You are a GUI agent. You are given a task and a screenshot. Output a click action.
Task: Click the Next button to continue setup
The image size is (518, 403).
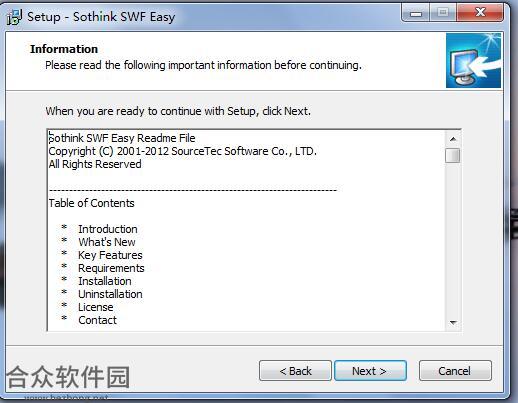[370, 370]
